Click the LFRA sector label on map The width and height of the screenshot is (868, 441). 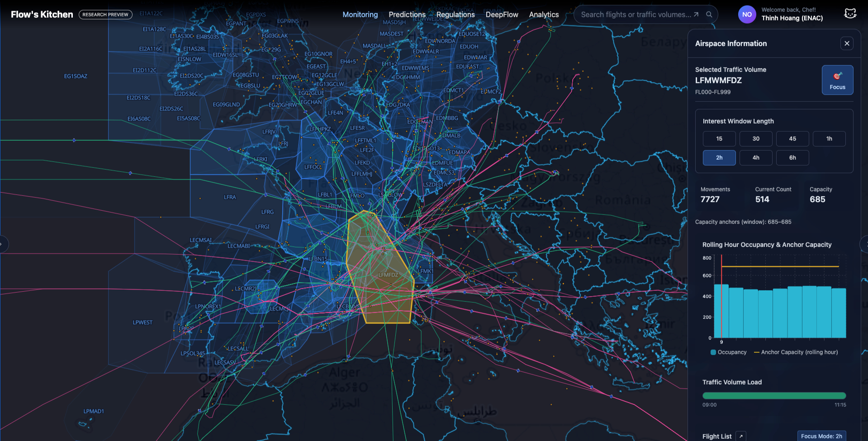pyautogui.click(x=230, y=197)
